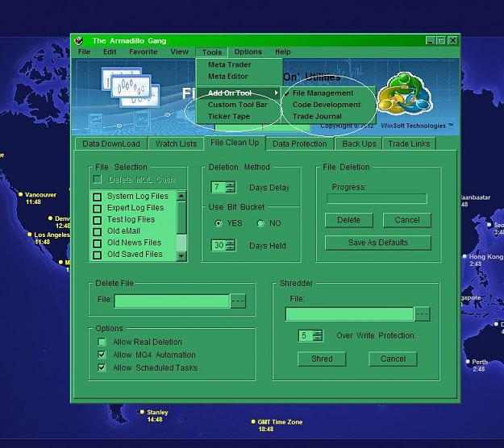Click the Days Delay spinner arrows
The image size is (504, 448).
click(230, 187)
